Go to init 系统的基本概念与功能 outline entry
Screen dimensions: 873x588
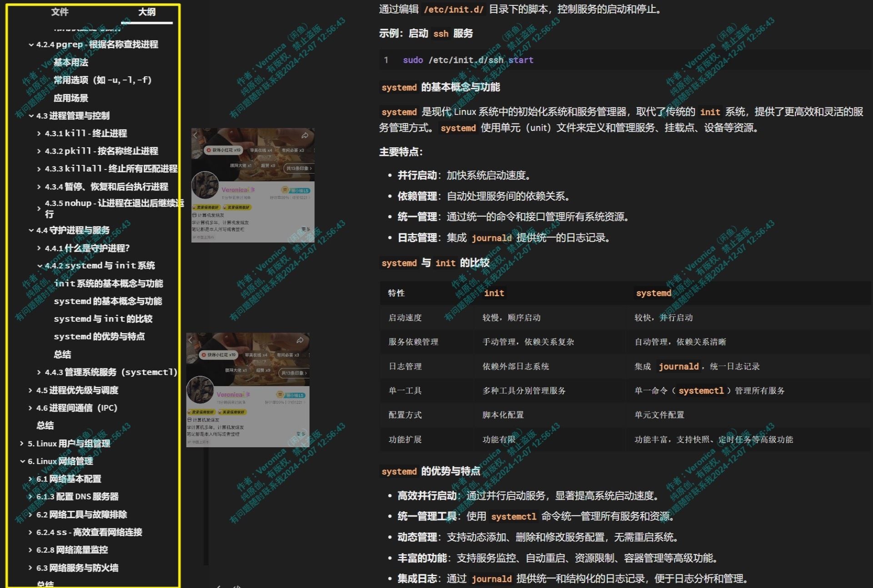coord(108,284)
